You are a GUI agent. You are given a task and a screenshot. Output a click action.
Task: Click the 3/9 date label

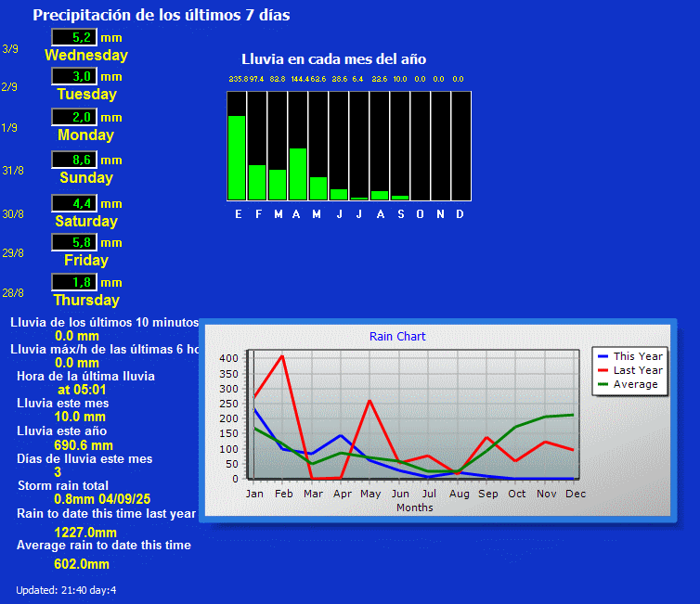tap(10, 48)
